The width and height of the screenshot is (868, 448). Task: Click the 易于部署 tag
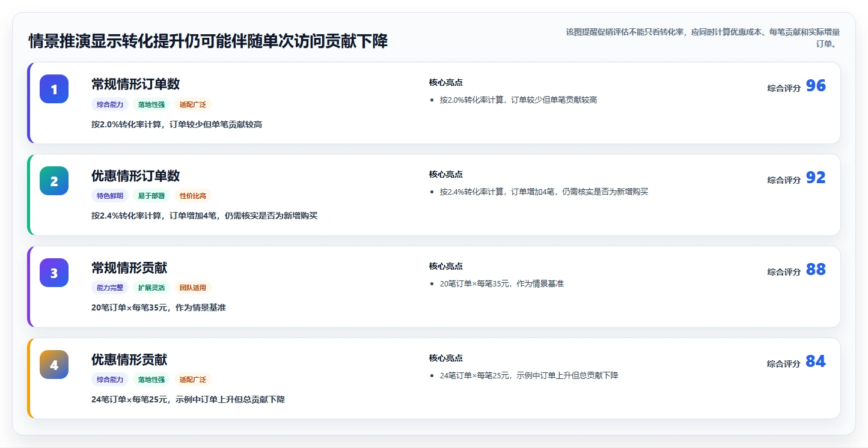[x=151, y=196]
